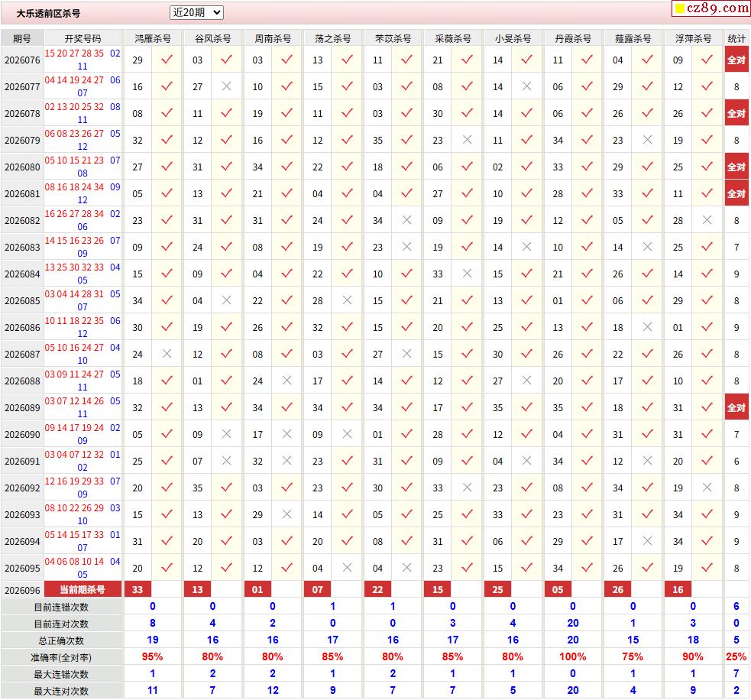Click current 浮萍 kill number 16
The height and width of the screenshot is (700, 751).
pyautogui.click(x=678, y=589)
